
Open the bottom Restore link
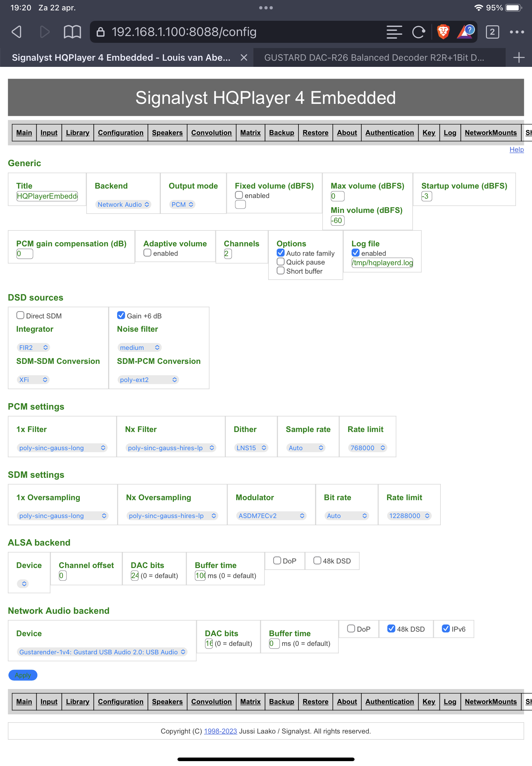(315, 702)
